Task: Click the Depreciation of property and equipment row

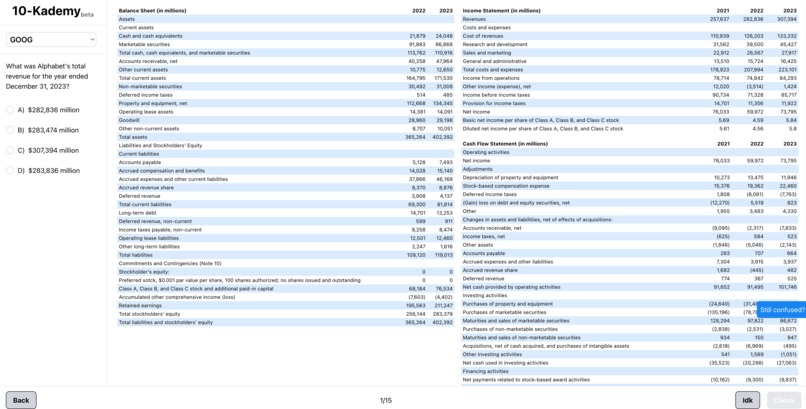Action: coord(630,177)
